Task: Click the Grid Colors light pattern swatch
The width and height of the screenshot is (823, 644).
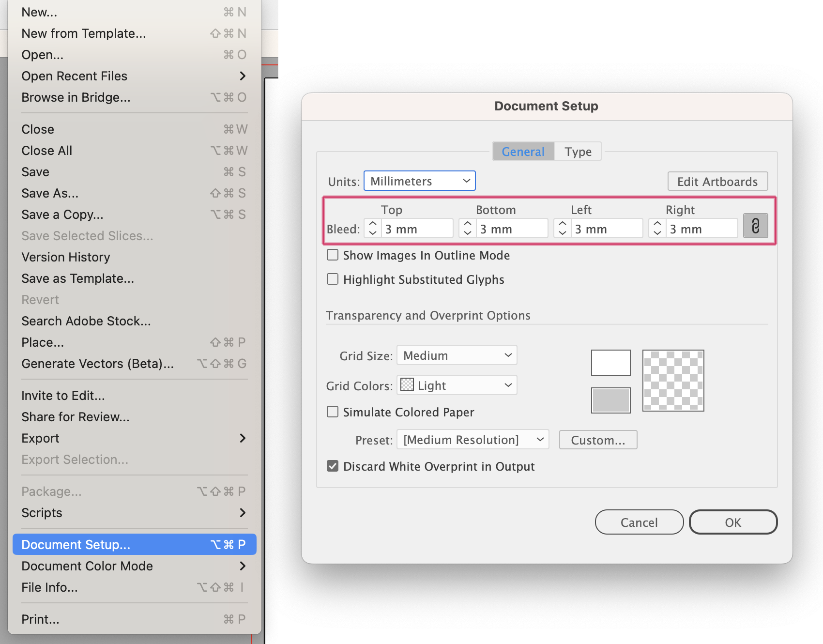Action: (x=408, y=385)
